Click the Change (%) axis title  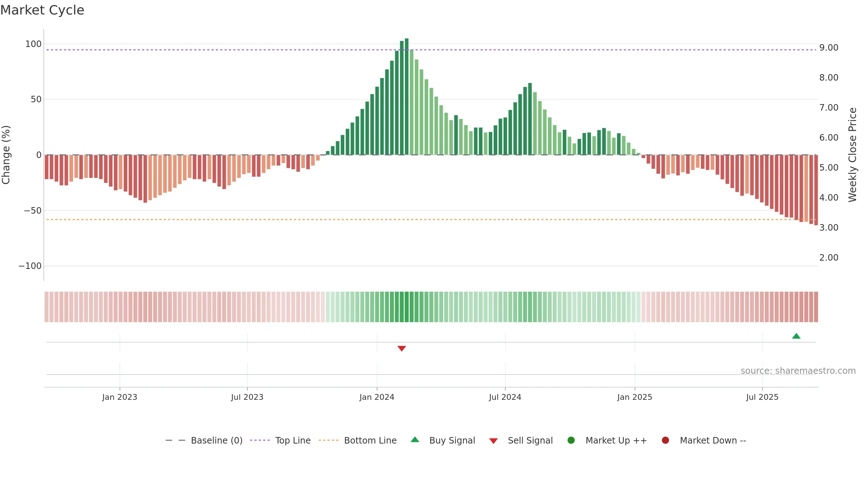(6, 155)
